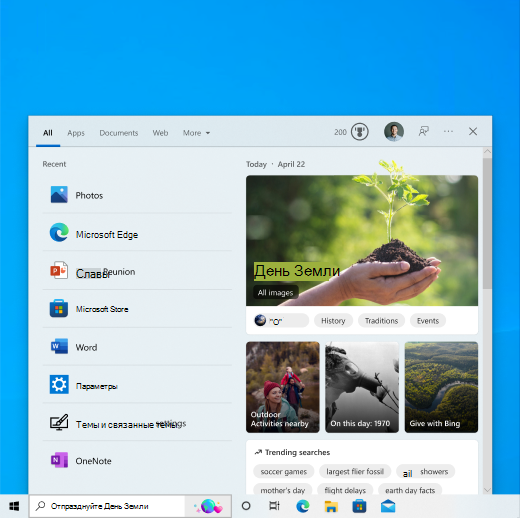
Task: Open the On this day: 1970 card
Action: tap(362, 387)
